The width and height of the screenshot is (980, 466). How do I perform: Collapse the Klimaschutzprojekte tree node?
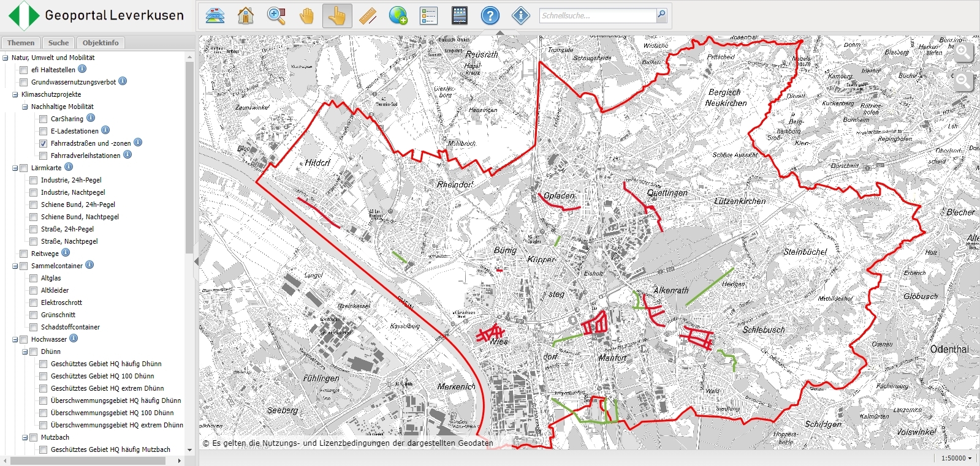[x=15, y=94]
